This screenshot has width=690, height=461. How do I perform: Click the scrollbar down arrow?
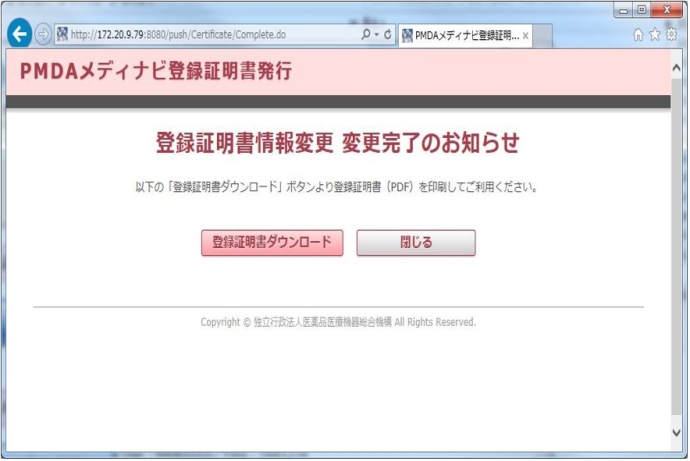click(676, 432)
